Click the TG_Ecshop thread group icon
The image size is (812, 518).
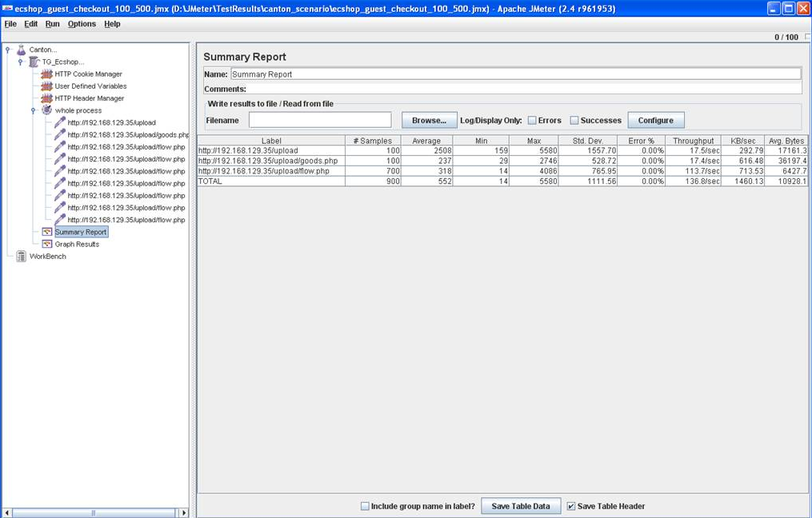(34, 62)
